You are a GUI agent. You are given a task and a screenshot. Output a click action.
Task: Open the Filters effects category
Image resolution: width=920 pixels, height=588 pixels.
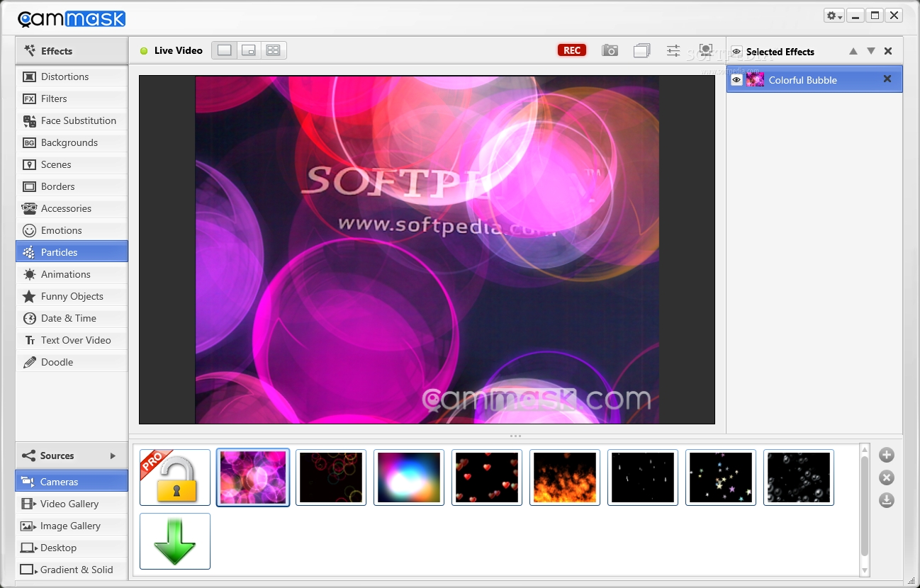coord(72,98)
